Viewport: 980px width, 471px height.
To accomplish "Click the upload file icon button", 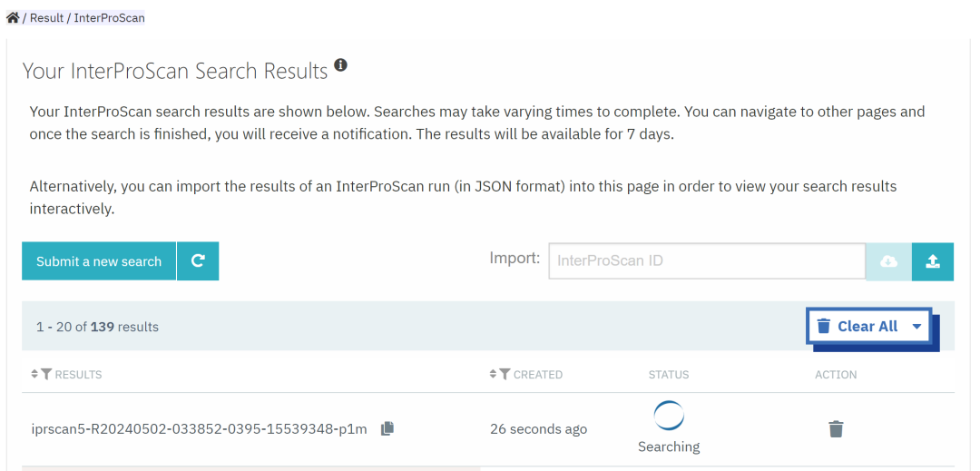I will [933, 261].
